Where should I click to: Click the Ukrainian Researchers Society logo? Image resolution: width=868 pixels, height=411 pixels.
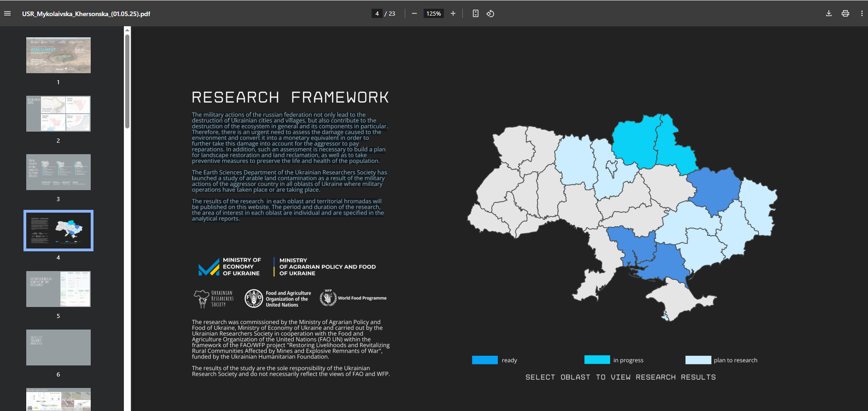(x=214, y=299)
